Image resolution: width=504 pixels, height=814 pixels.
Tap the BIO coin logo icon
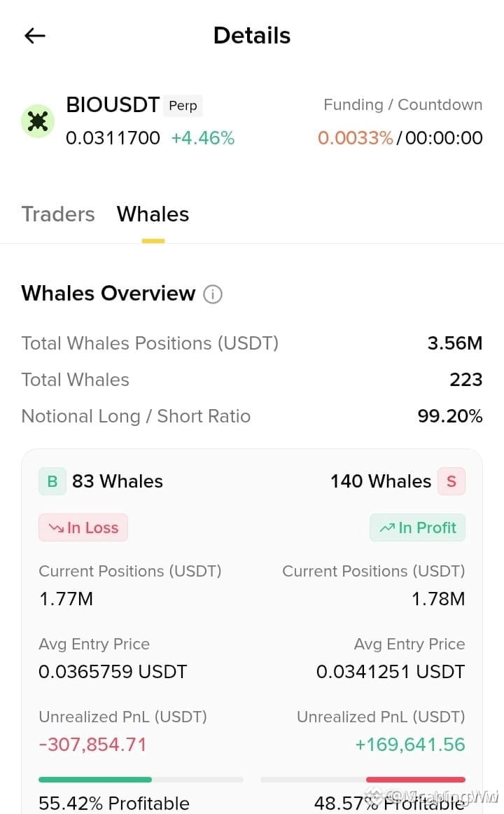(x=37, y=121)
